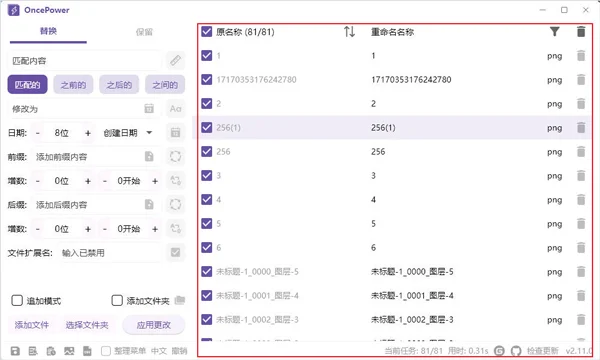Open the 保留 tab
This screenshot has width=600, height=360.
[144, 32]
